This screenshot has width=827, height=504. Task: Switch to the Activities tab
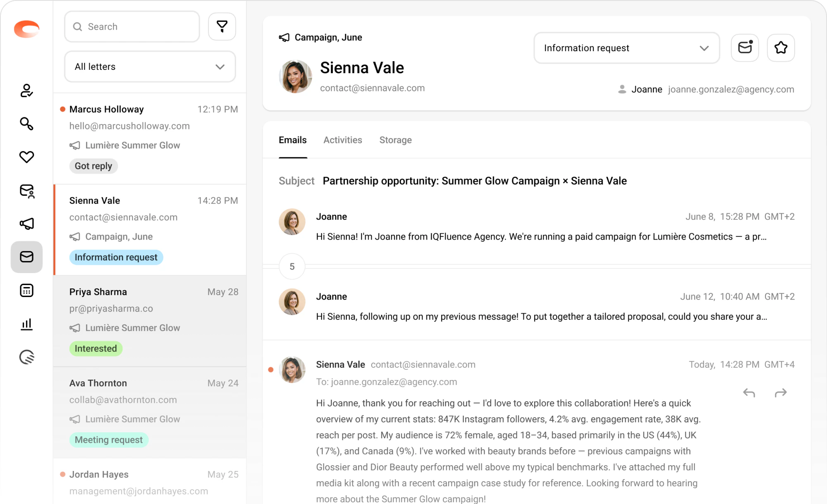pos(343,140)
